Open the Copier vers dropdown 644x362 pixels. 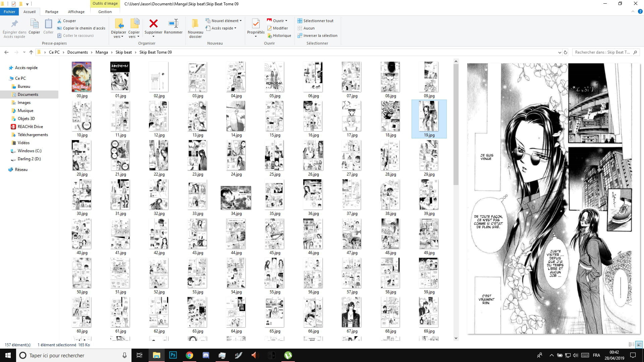(x=134, y=35)
